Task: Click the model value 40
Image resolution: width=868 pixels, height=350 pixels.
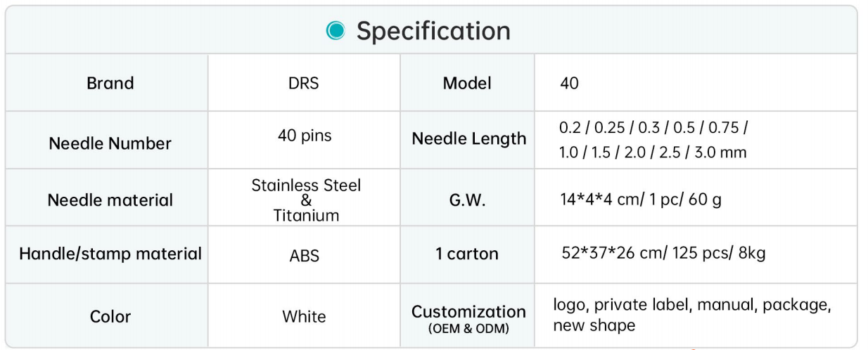Action: [569, 84]
